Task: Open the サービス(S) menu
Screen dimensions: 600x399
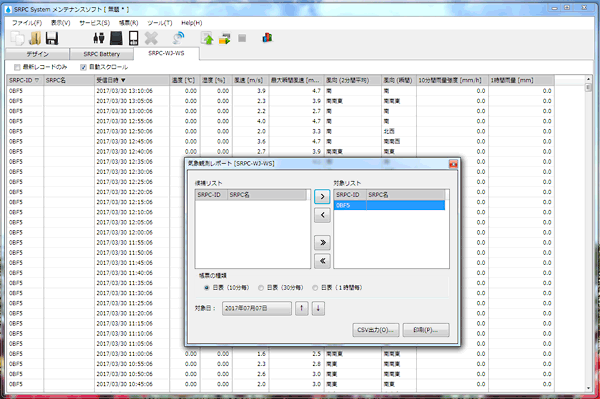Action: (95, 23)
